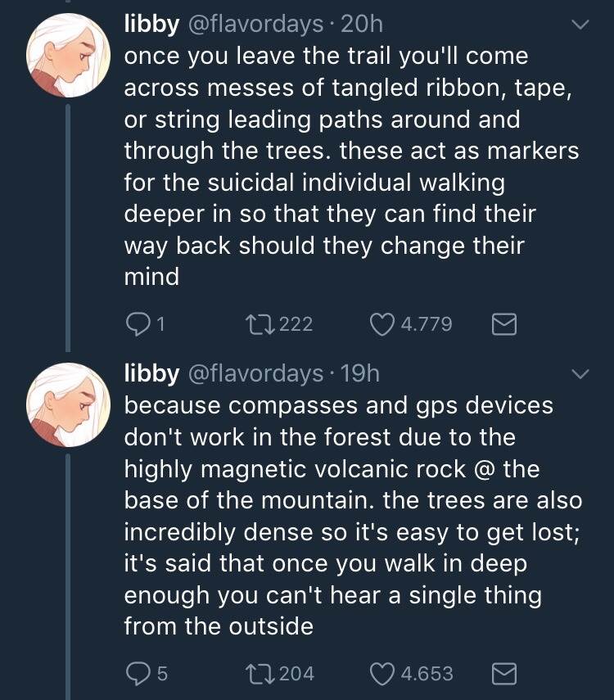This screenshot has width=614, height=700.
Task: Open the 20h tweet's chevron dropdown menu
Action: click(x=580, y=25)
